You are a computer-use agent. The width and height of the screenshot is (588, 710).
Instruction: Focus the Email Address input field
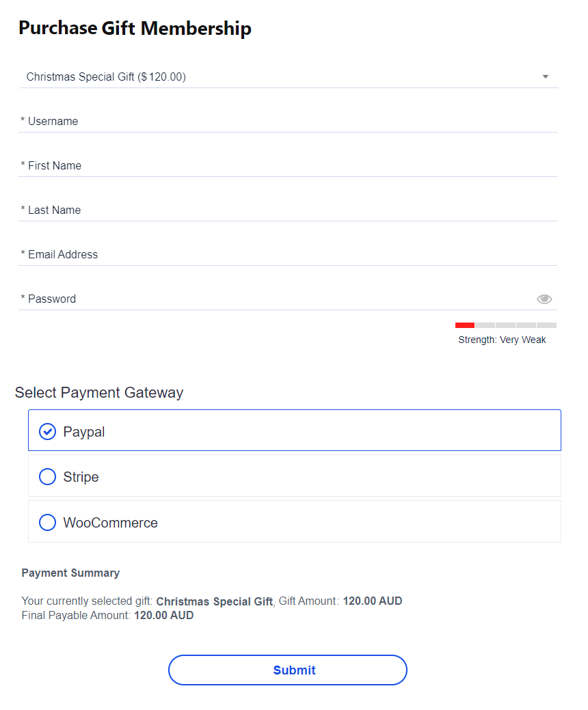288,254
